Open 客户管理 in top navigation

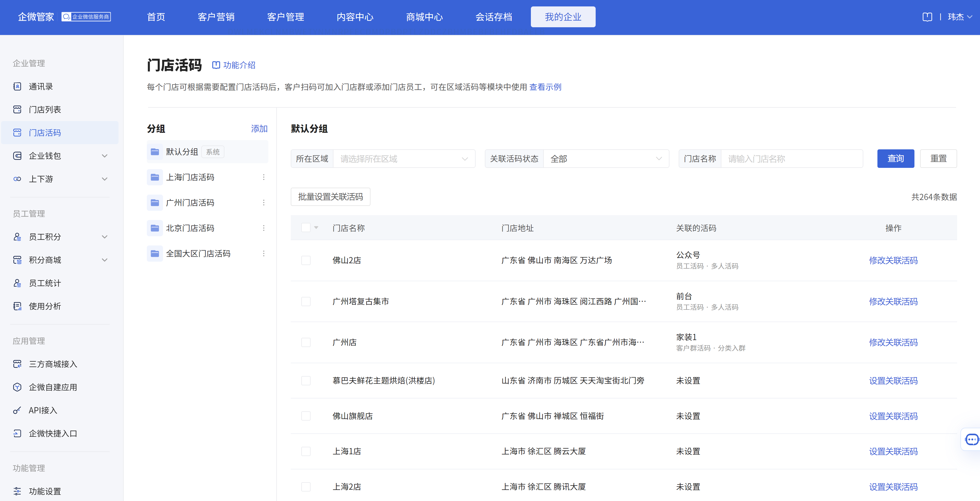tap(285, 17)
